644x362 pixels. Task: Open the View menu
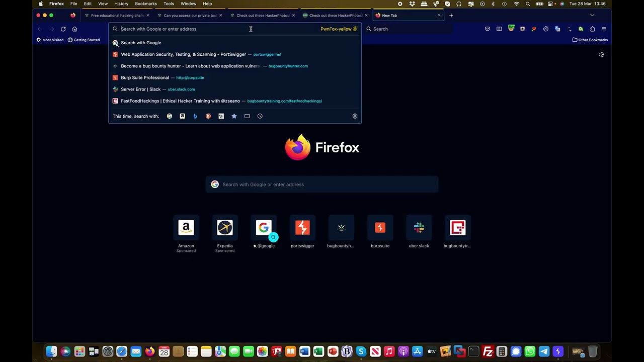coord(103,4)
